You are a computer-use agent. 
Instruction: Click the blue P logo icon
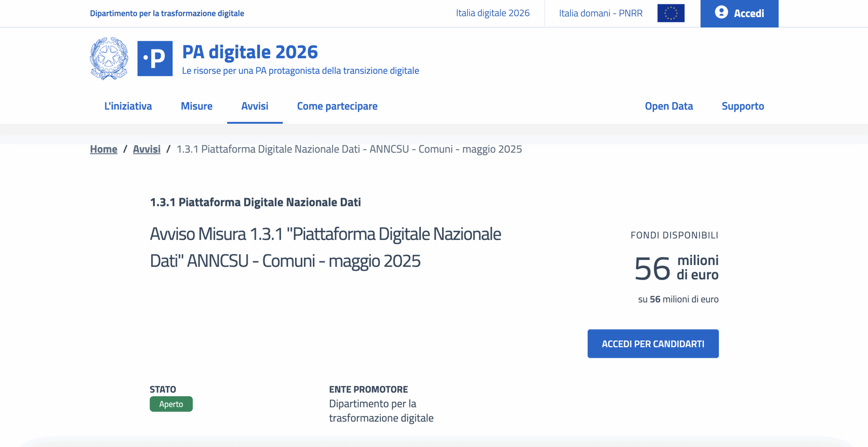click(155, 58)
